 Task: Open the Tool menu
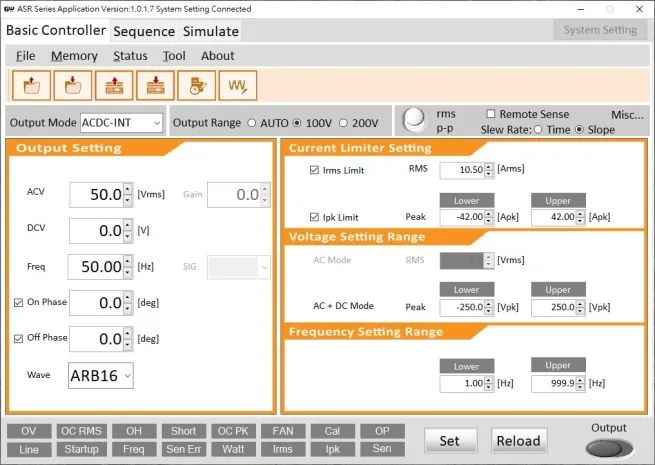[x=174, y=56]
